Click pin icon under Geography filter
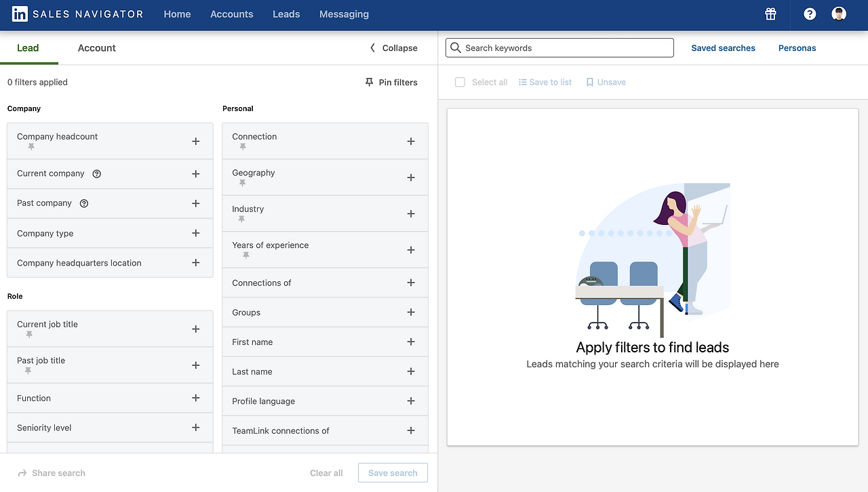 pos(243,184)
